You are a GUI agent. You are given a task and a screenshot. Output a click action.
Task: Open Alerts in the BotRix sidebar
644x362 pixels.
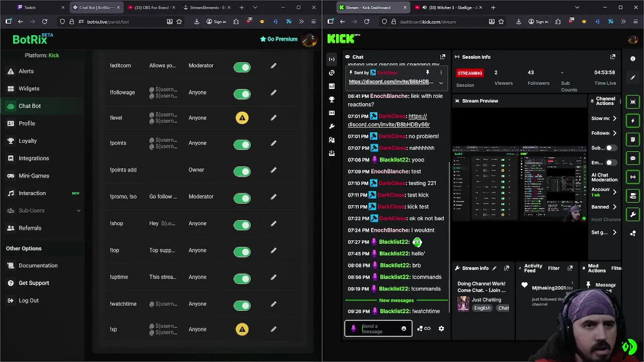click(43, 71)
